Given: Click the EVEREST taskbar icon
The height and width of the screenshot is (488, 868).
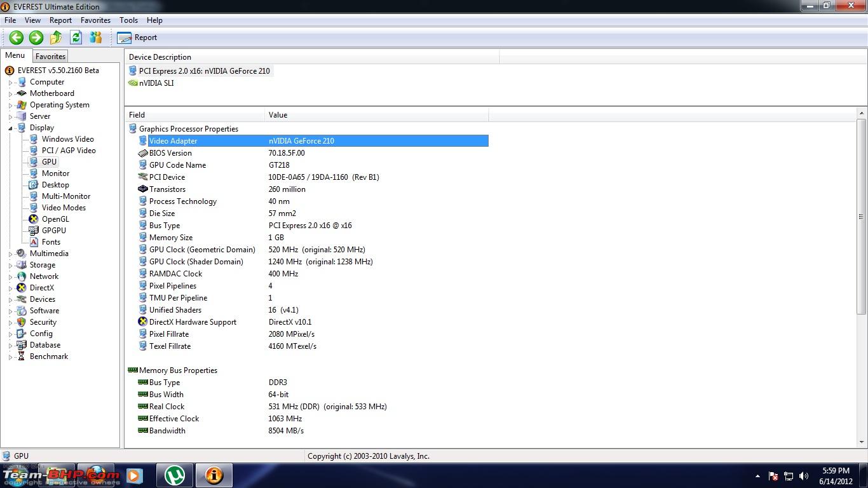Looking at the screenshot, I should tap(214, 475).
